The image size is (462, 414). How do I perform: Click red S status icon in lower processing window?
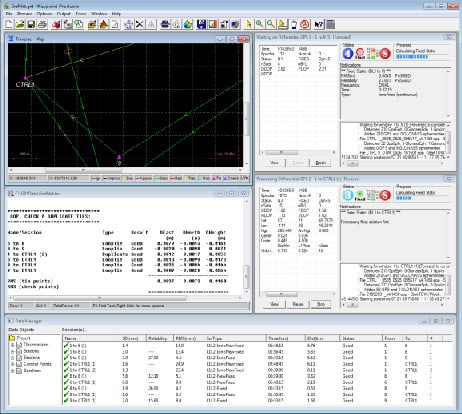tap(385, 195)
